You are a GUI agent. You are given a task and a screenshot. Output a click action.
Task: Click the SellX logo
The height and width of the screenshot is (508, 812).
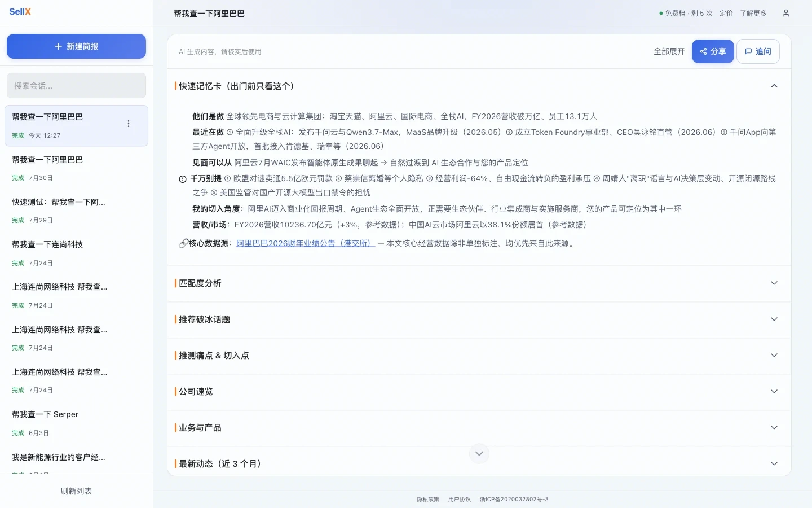20,11
